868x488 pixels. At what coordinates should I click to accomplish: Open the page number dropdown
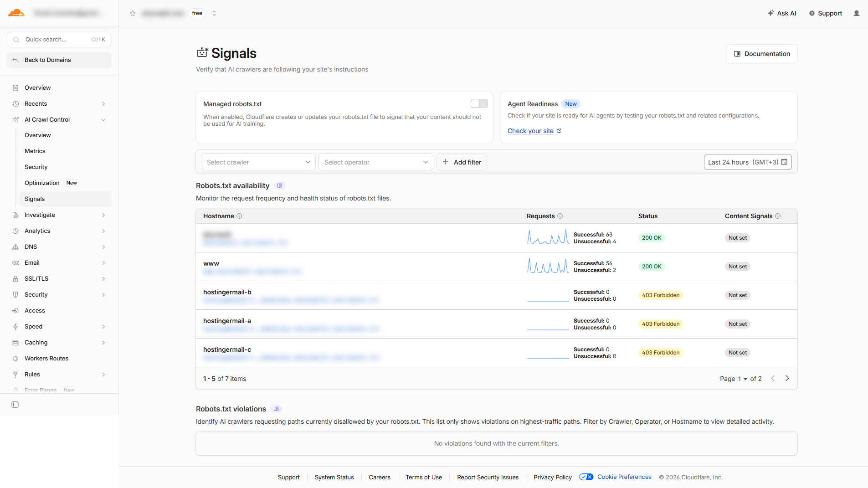click(x=743, y=379)
